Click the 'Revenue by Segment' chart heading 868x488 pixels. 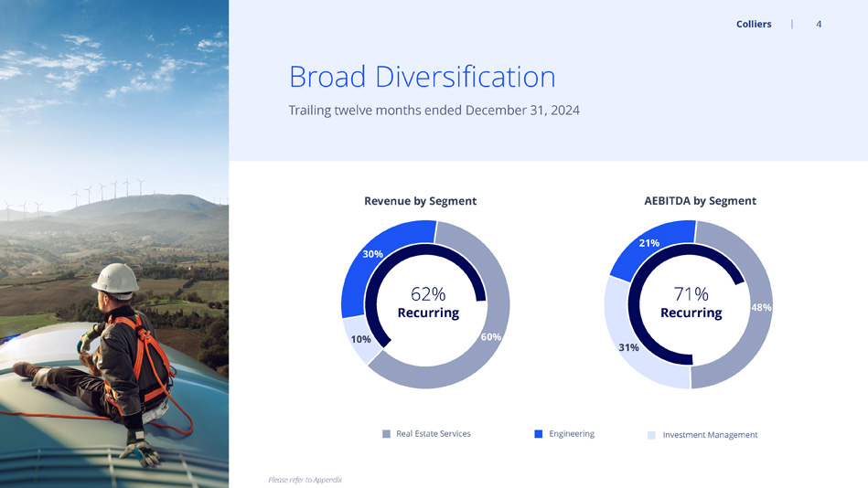coord(420,201)
